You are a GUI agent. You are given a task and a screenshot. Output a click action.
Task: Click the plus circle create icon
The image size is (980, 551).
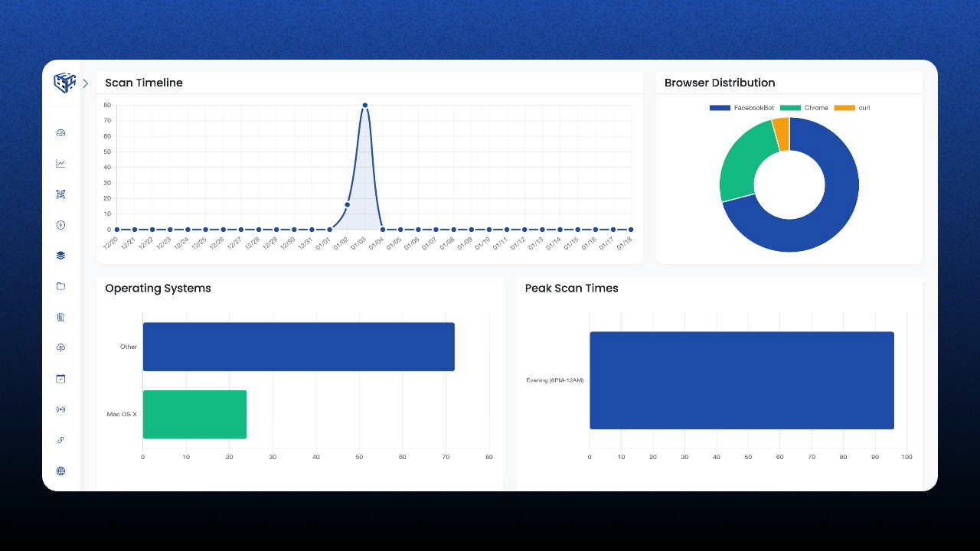click(61, 225)
